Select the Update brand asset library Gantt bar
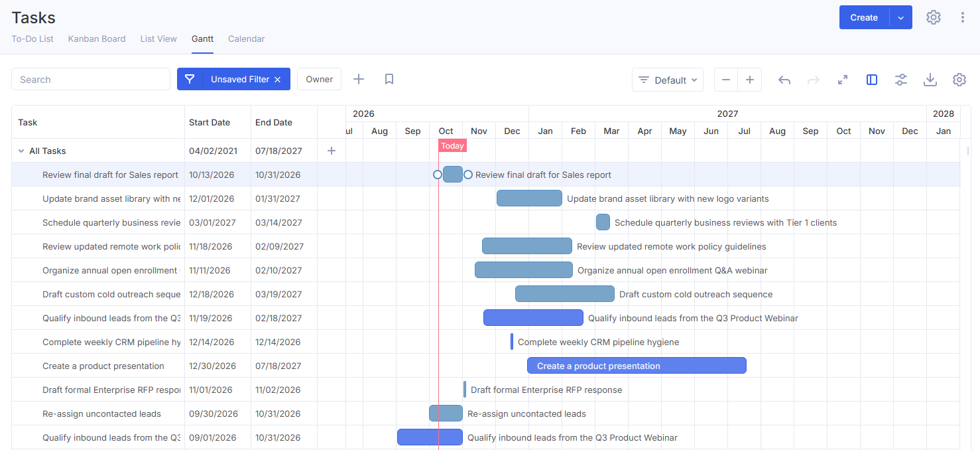Screen dimensions: 980x450 [529, 198]
